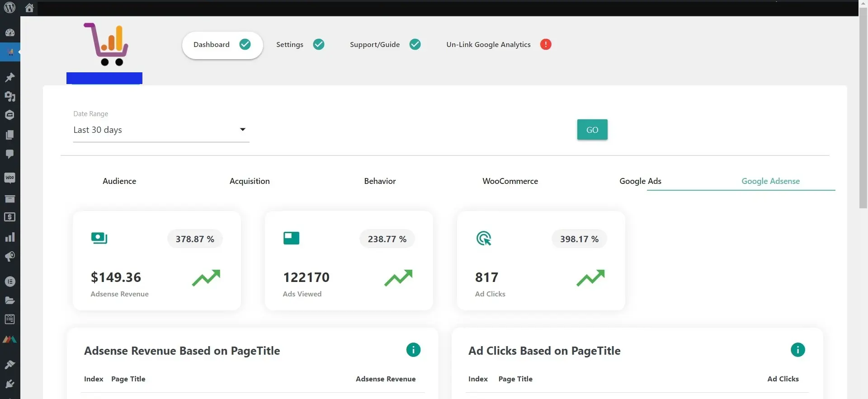
Task: Click the Ad Clicks Based on PageTitle heading
Action: click(x=544, y=351)
